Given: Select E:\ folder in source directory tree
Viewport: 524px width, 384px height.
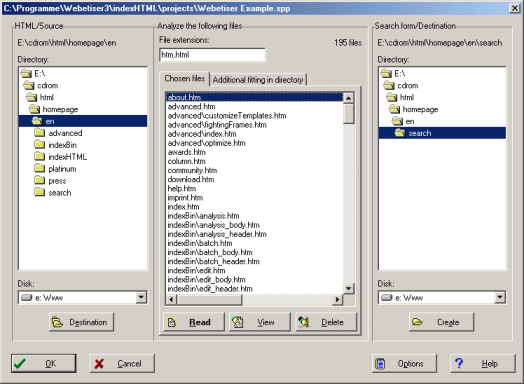Looking at the screenshot, I should coord(33,74).
